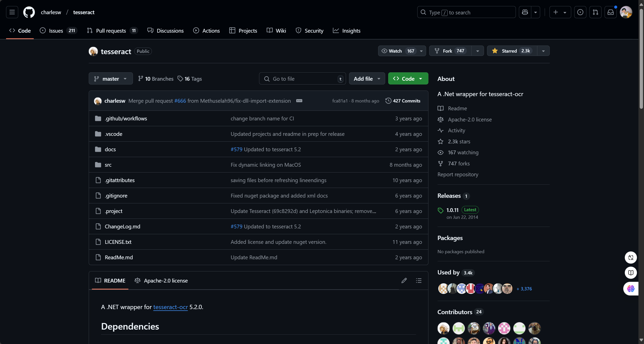View 16 Tags link
The height and width of the screenshot is (344, 644).
pyautogui.click(x=190, y=79)
